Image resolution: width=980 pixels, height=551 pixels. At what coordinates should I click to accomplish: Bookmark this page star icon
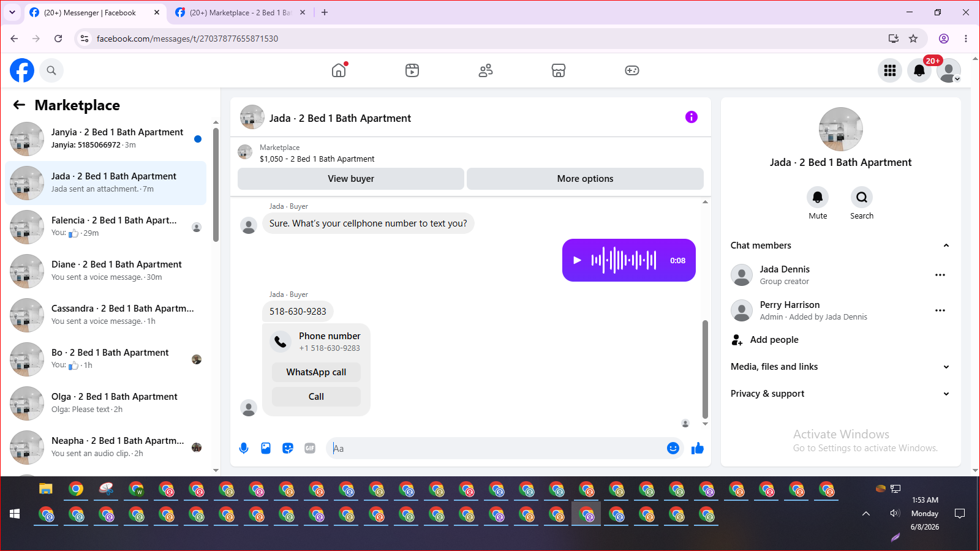click(x=913, y=39)
